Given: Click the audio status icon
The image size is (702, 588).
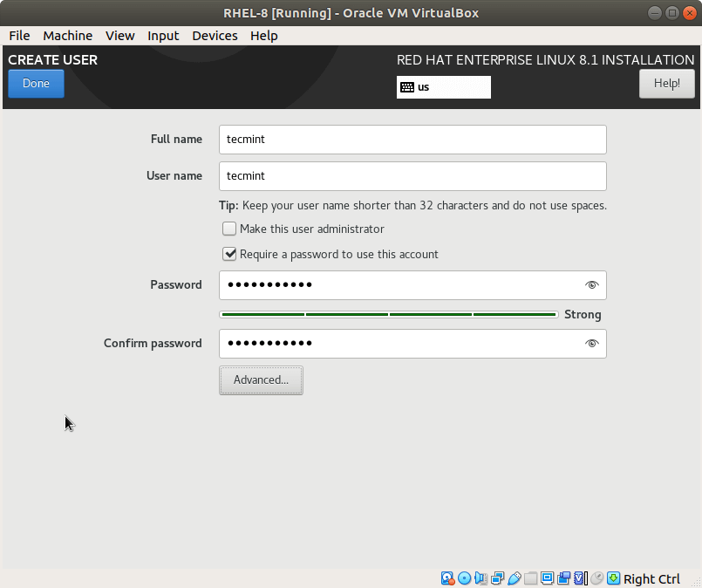Looking at the screenshot, I should tap(481, 578).
